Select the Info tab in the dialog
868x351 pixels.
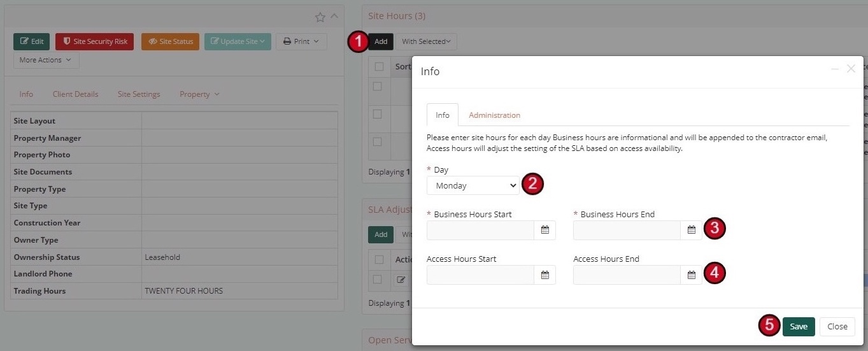tap(443, 115)
